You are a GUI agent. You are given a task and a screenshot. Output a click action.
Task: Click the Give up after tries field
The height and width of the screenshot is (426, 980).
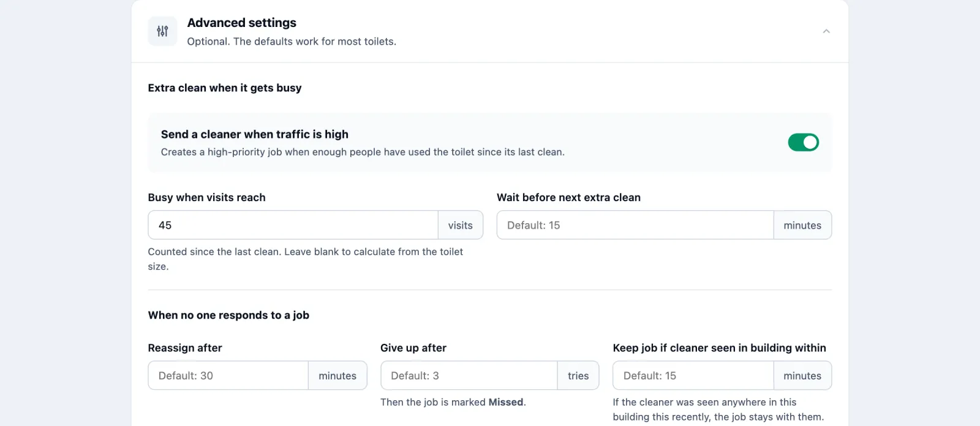(469, 376)
